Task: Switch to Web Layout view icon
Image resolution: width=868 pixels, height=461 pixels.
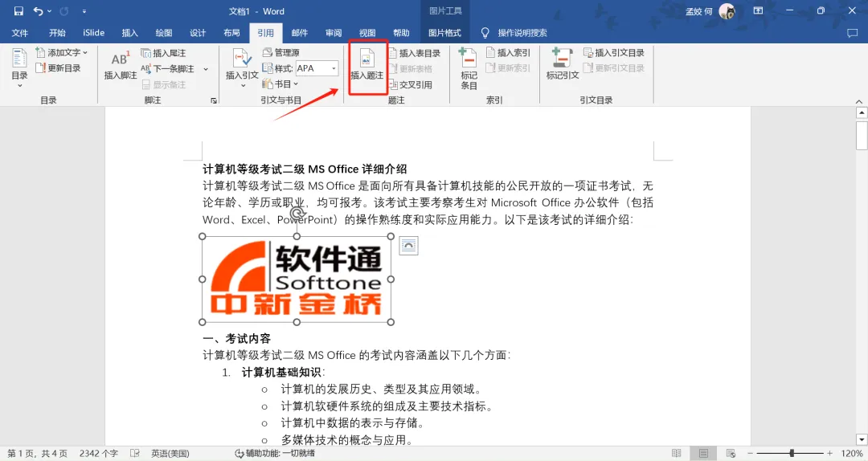Action: (731, 453)
